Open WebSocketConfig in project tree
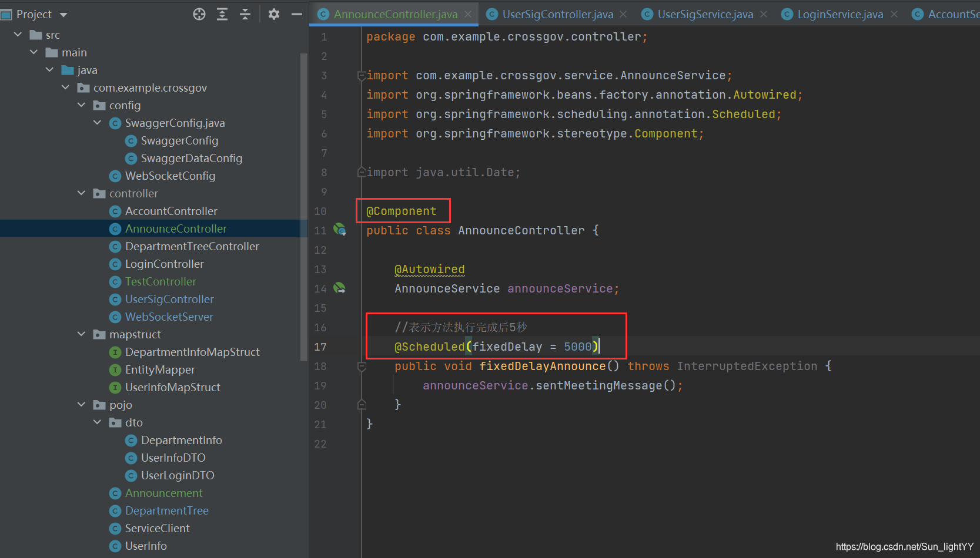This screenshot has width=980, height=558. click(x=170, y=176)
